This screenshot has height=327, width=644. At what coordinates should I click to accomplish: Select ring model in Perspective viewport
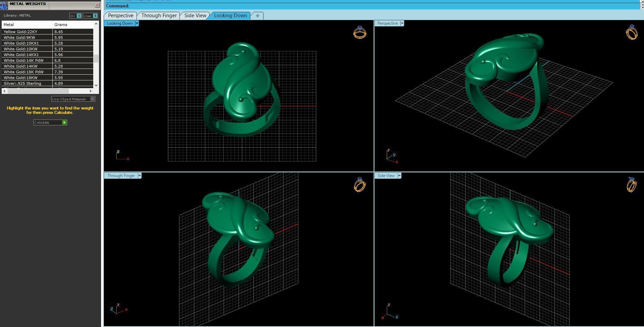pos(507,81)
